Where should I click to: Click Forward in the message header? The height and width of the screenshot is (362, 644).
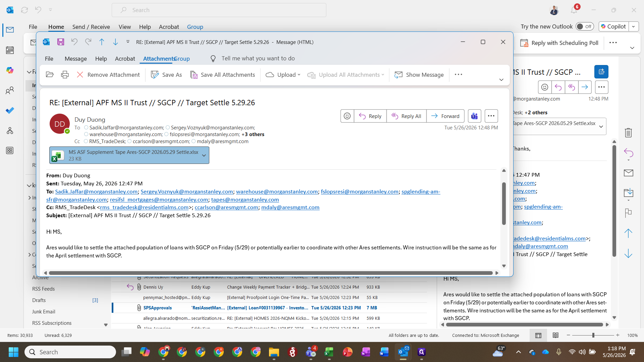[x=445, y=116]
